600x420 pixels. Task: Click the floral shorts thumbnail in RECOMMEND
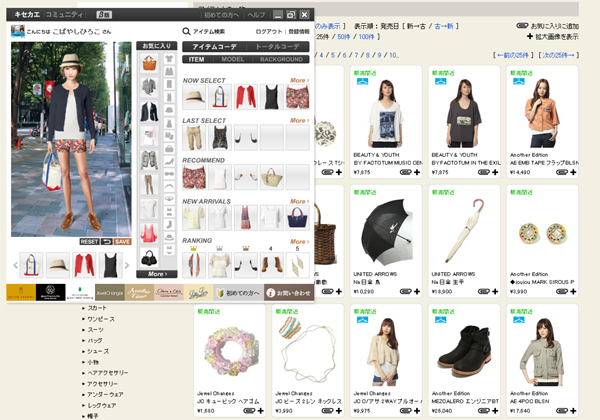pos(193,178)
